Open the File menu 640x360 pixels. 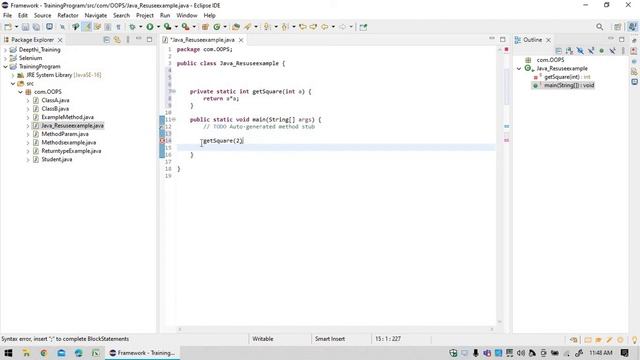(x=7, y=16)
